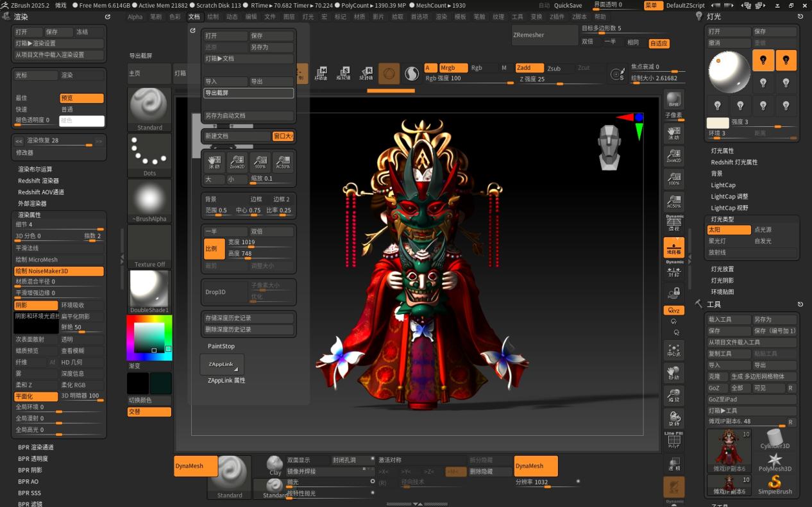The height and width of the screenshot is (507, 812).
Task: Toggle 比例 proportional constraint button
Action: click(x=214, y=249)
